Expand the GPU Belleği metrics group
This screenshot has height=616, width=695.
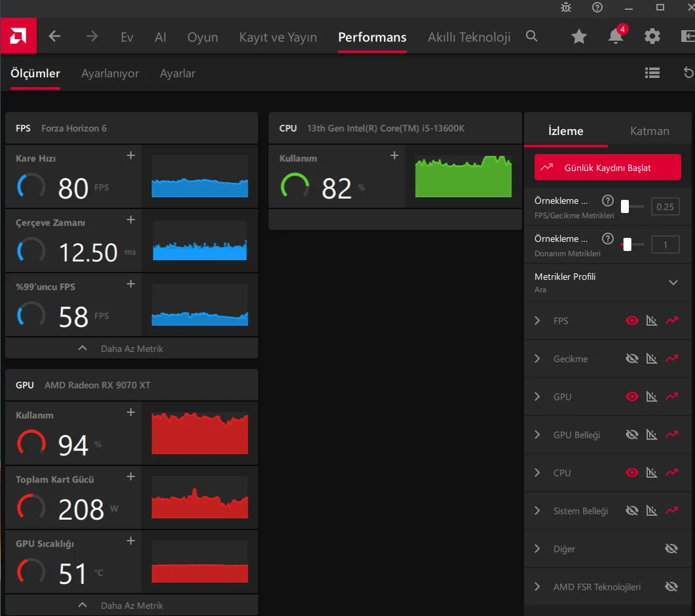coord(537,434)
